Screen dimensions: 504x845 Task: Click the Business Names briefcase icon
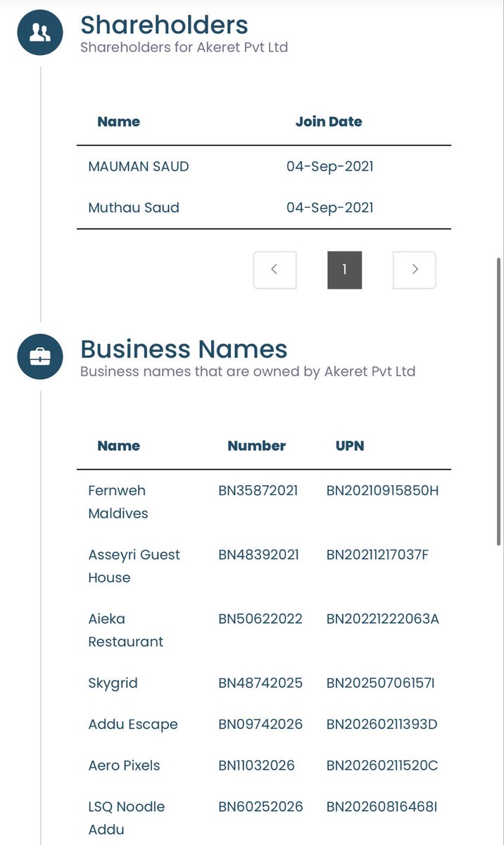pos(40,357)
